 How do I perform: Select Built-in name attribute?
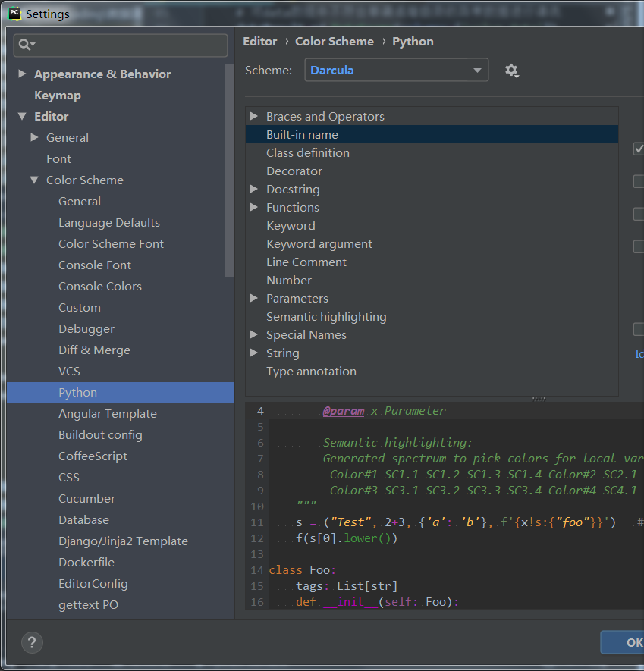point(432,134)
